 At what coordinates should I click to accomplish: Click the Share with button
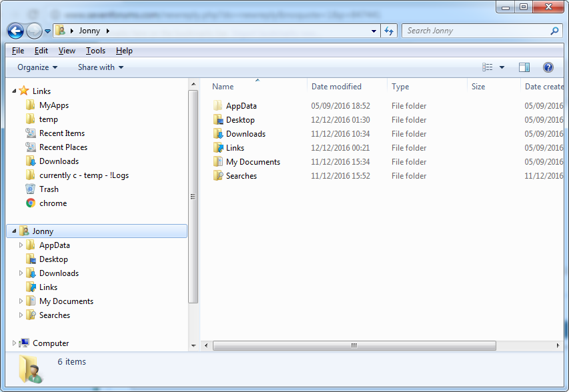click(101, 67)
